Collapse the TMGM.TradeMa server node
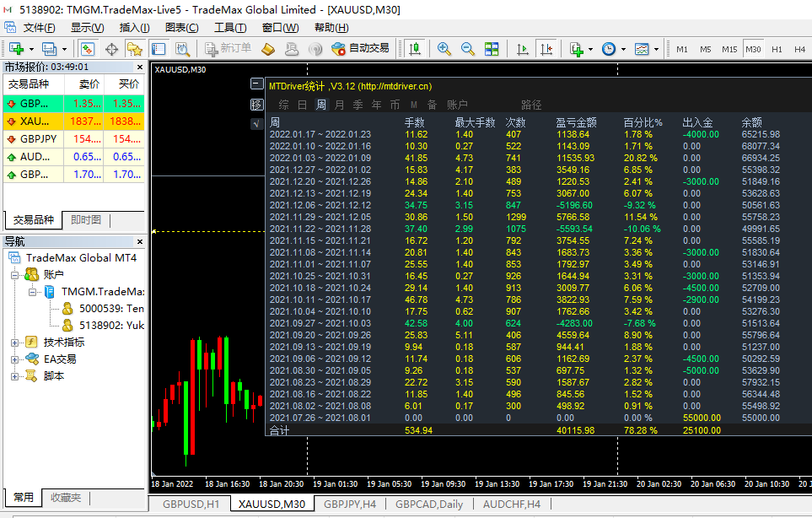 [x=32, y=292]
